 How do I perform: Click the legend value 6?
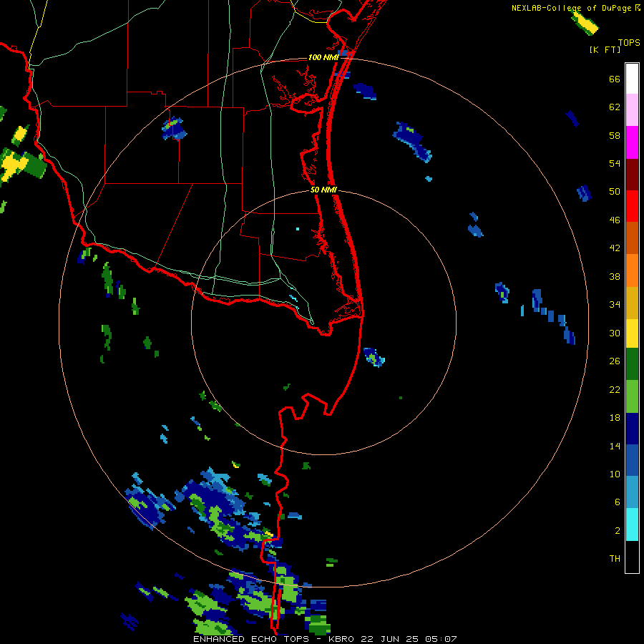tap(618, 502)
